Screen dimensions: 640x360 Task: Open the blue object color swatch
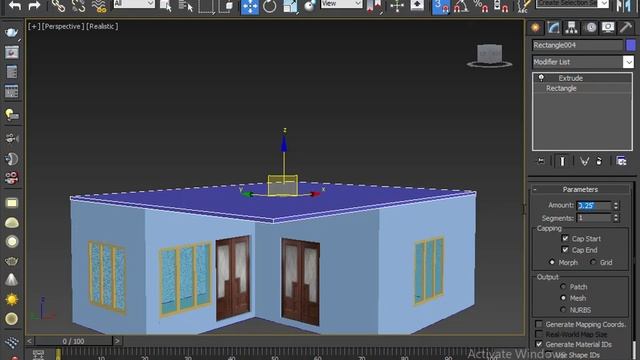pyautogui.click(x=631, y=45)
